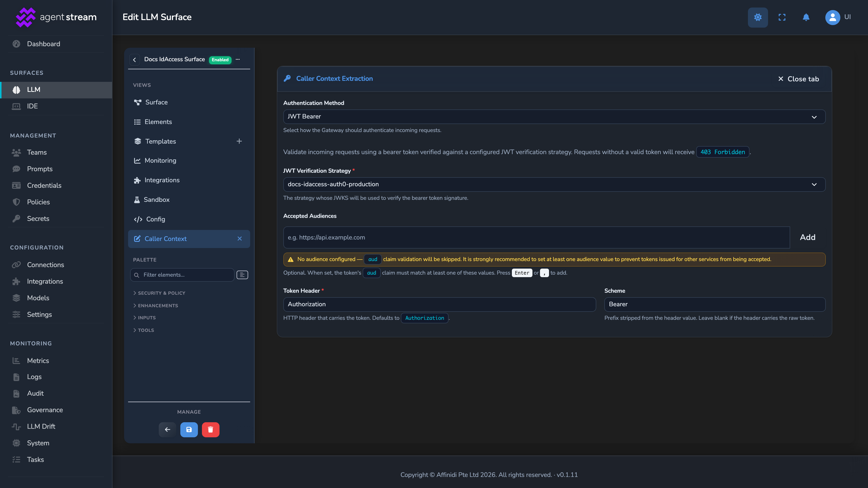
Task: Click the Scheme field containing Bearer
Action: pos(715,304)
